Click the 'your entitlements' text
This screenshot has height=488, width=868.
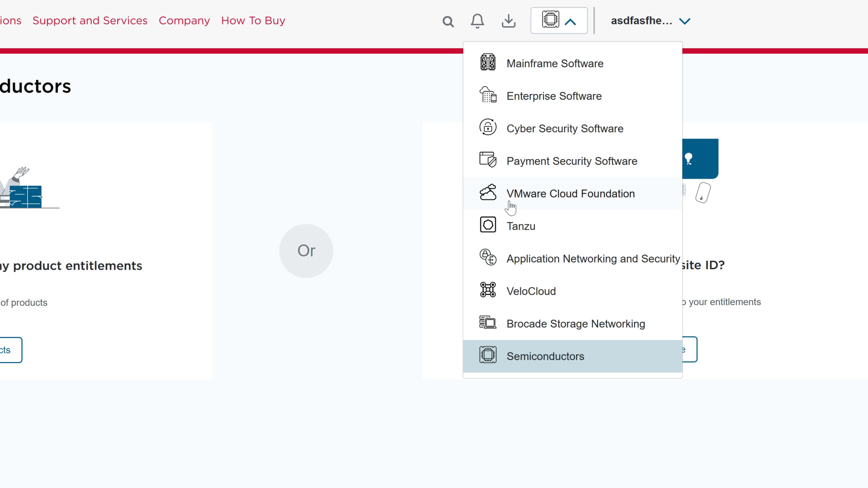click(724, 302)
